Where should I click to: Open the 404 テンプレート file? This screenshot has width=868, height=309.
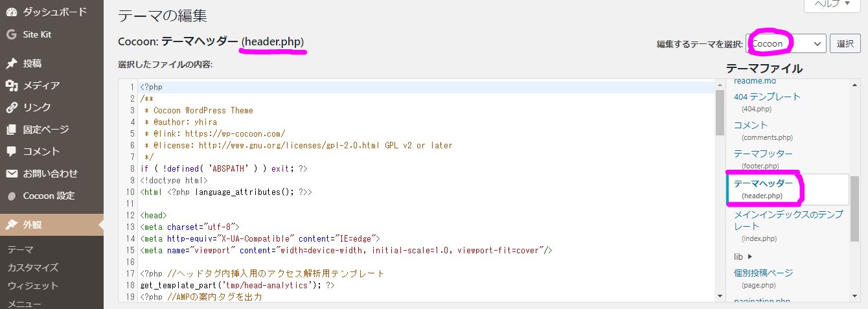[x=767, y=97]
